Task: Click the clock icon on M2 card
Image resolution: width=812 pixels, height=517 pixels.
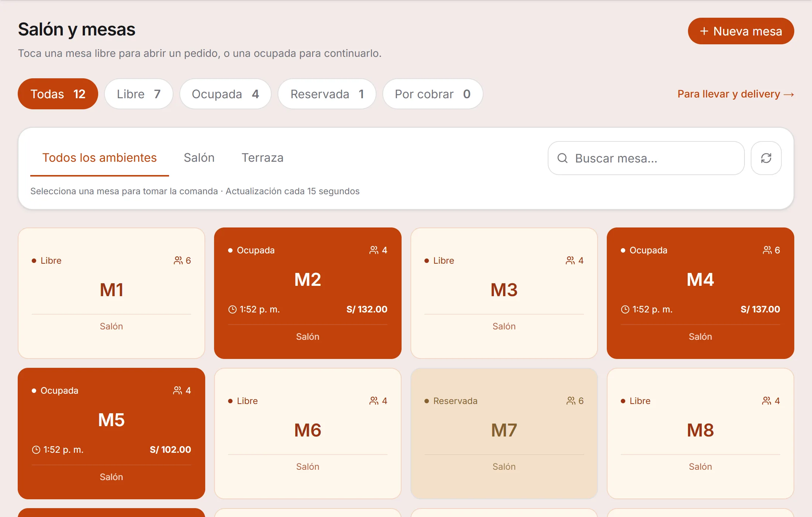Action: click(233, 309)
